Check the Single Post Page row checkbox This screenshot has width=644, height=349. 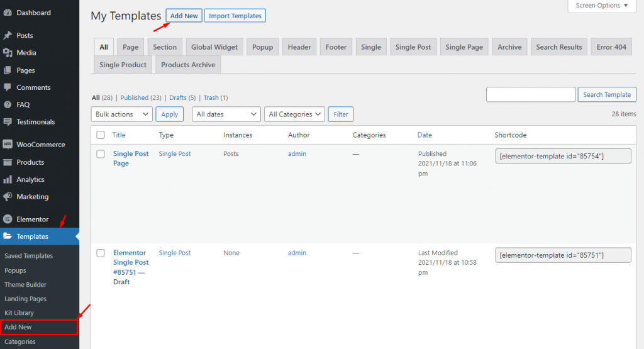coord(101,154)
